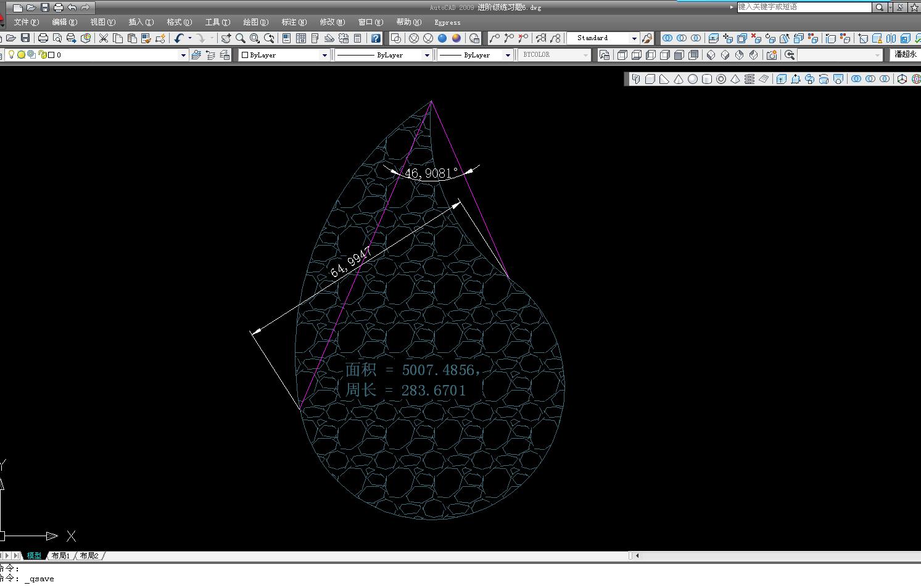Open the Express menu
Screen dimensions: 921x588
click(x=447, y=22)
